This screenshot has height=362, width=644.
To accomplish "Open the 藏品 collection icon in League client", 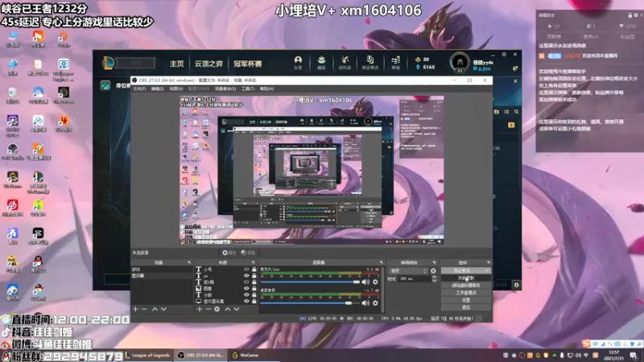I will (321, 62).
